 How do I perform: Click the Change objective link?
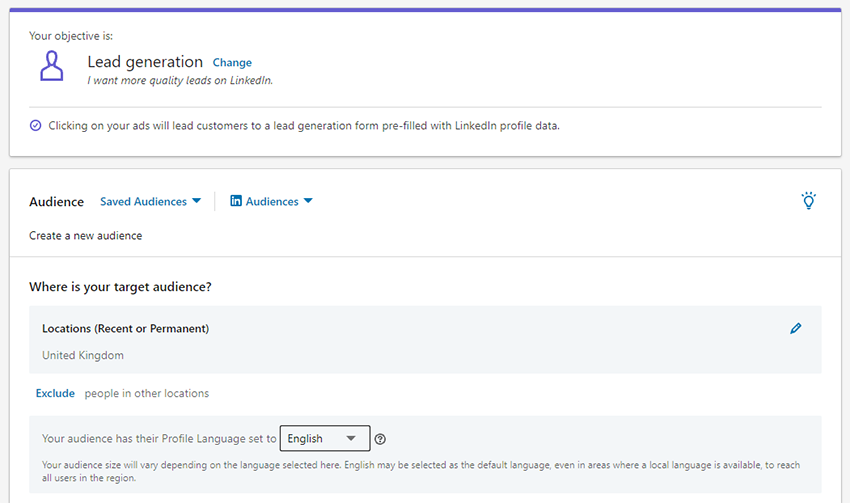pos(232,62)
